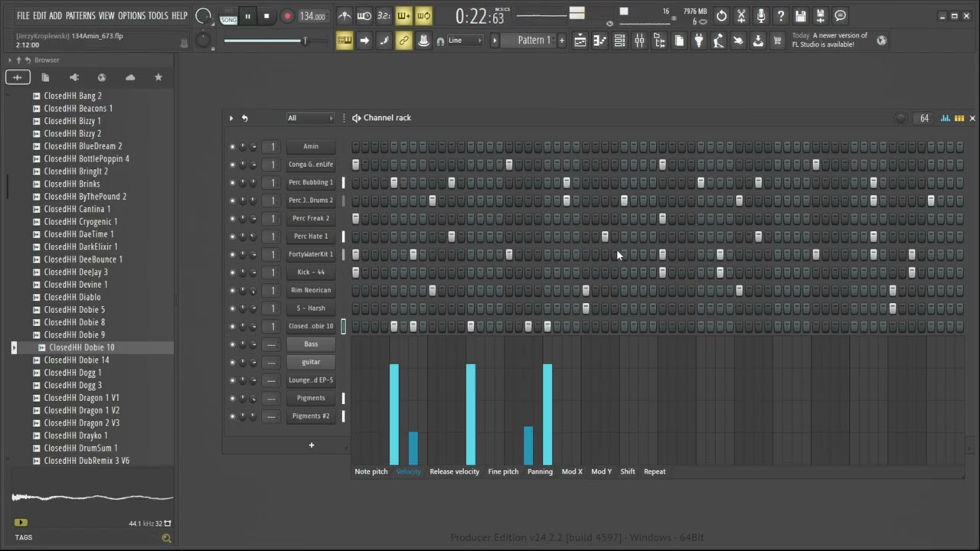Open the VIEW menu
The image size is (980, 551).
click(x=106, y=15)
